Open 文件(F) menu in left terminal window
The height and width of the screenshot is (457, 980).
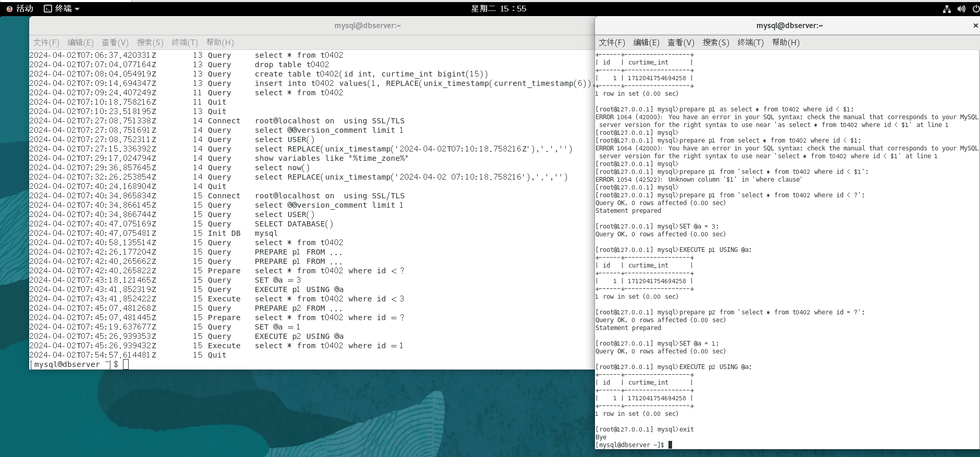click(x=46, y=43)
